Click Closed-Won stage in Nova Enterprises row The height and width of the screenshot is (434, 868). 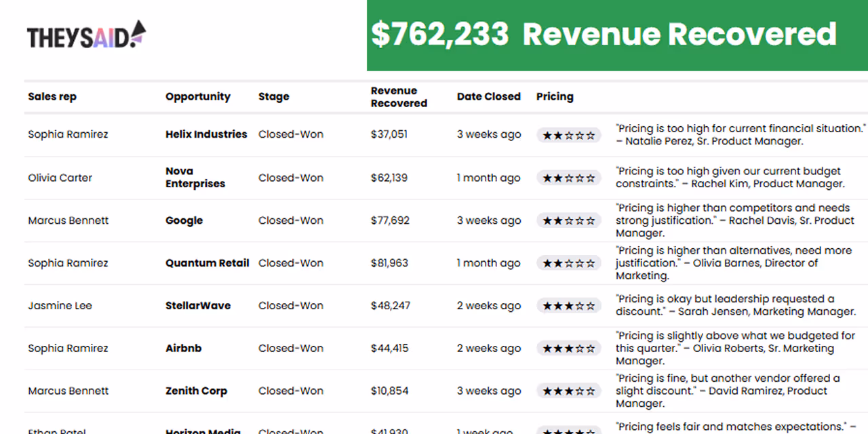(x=291, y=178)
